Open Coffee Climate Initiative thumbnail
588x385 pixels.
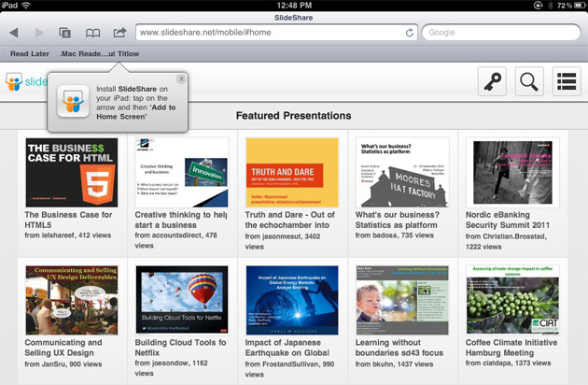[512, 300]
